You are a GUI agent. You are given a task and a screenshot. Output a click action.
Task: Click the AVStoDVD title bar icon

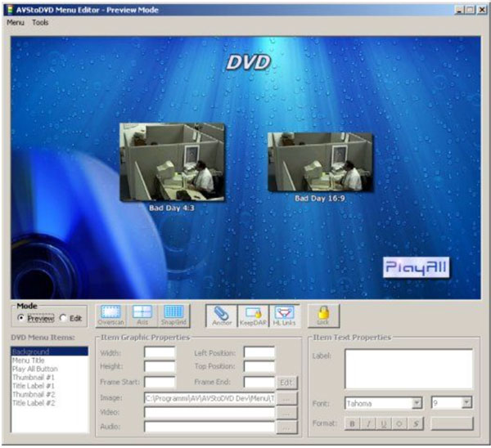pyautogui.click(x=10, y=10)
